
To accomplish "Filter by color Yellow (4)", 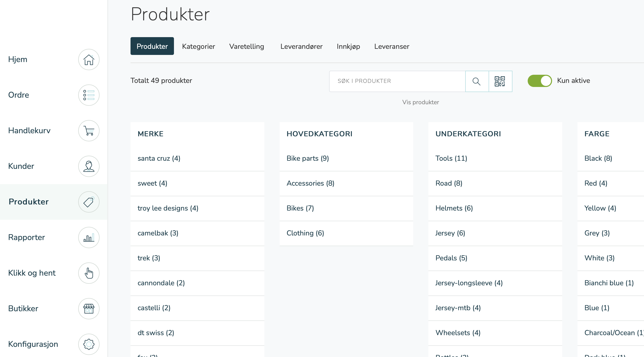I will 611,208.
